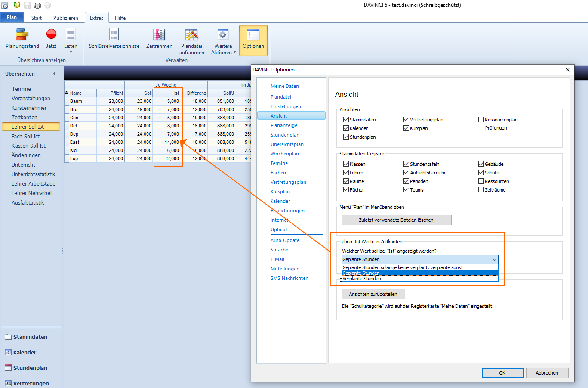Screen dimensions: 588x388
Task: Choose 'Geplante Stunden solange keine verplant' option
Action: [x=420, y=267]
